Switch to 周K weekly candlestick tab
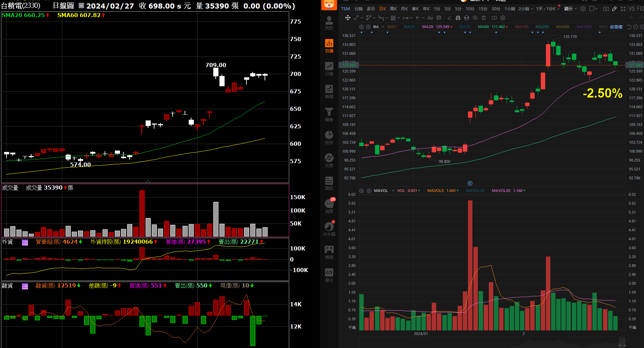Image resolution: width=644 pixels, height=348 pixels. 393,9
